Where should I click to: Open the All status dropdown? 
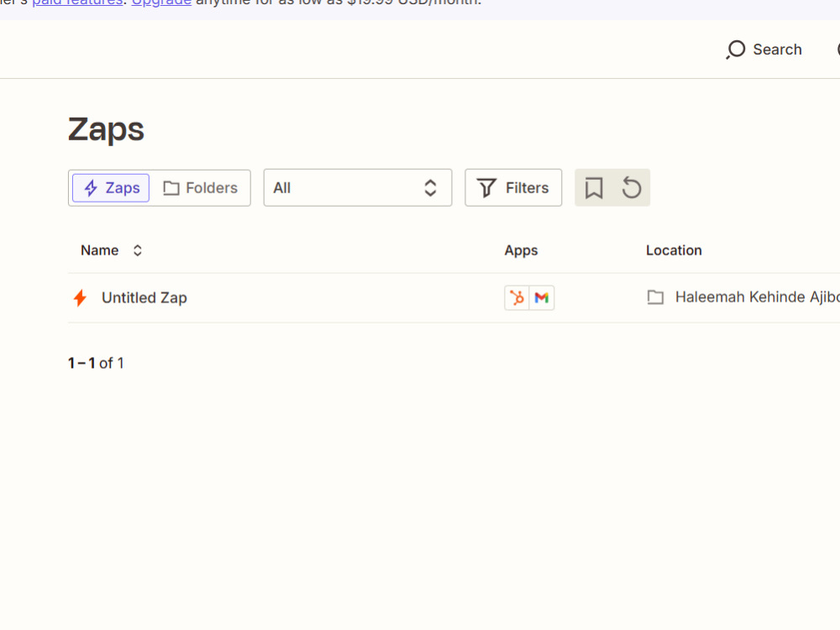(x=357, y=188)
